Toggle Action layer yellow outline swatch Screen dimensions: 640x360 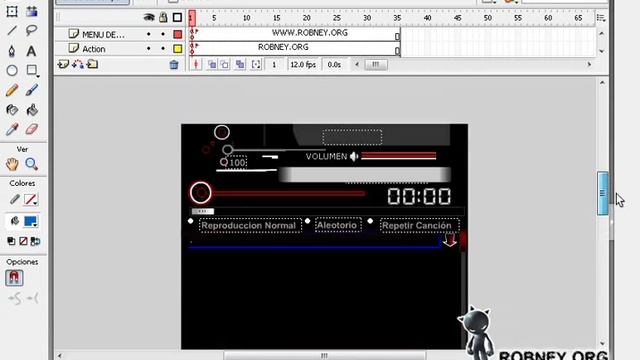point(178,49)
